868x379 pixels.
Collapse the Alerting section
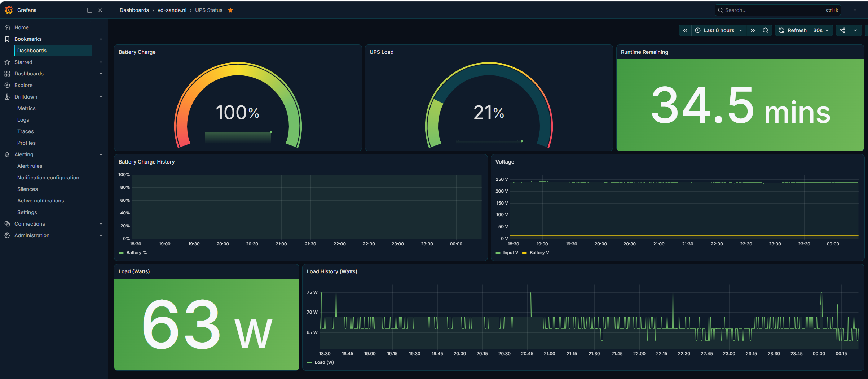[101, 154]
